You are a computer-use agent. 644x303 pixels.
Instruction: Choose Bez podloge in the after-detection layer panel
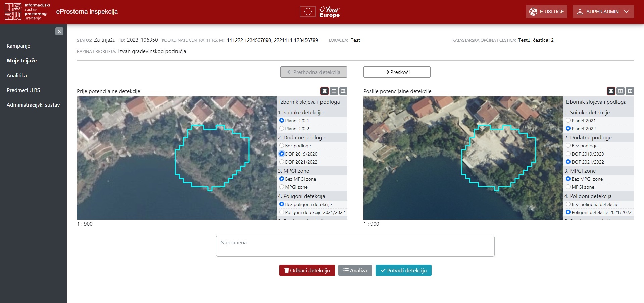pyautogui.click(x=568, y=146)
